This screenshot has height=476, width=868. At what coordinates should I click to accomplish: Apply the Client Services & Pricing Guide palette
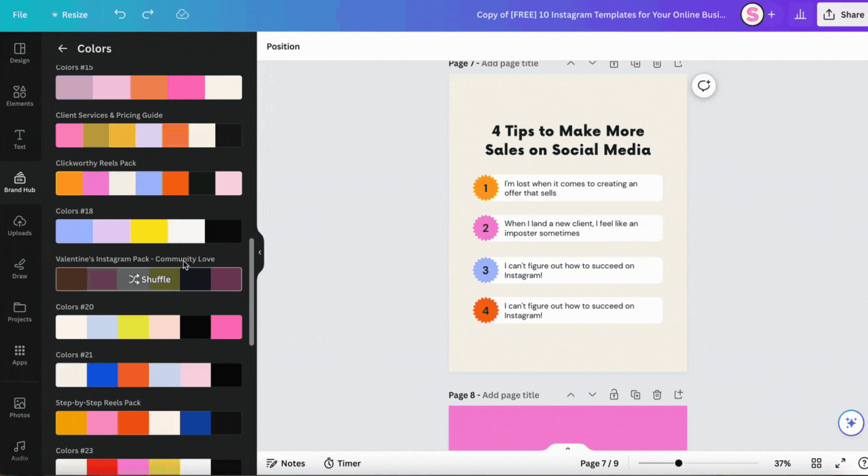(149, 135)
